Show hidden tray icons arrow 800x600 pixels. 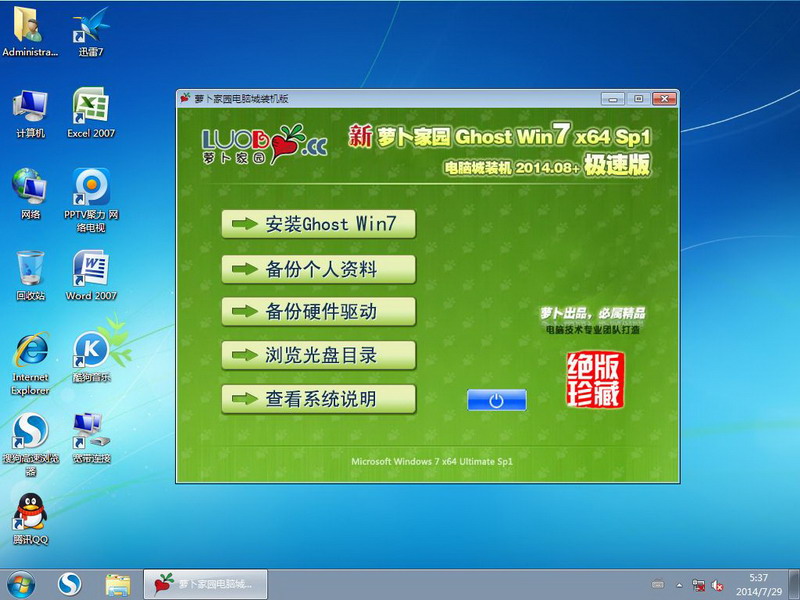click(679, 585)
